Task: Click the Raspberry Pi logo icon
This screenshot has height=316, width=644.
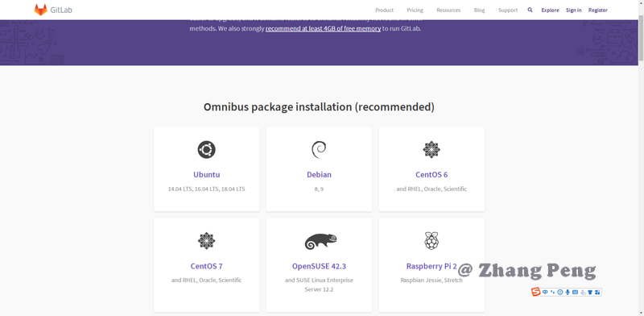Action: (x=431, y=241)
